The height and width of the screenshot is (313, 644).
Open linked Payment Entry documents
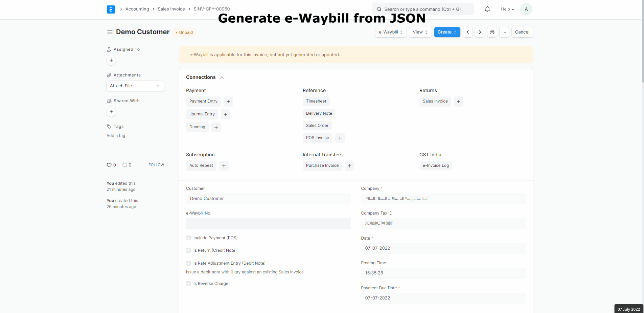point(203,101)
